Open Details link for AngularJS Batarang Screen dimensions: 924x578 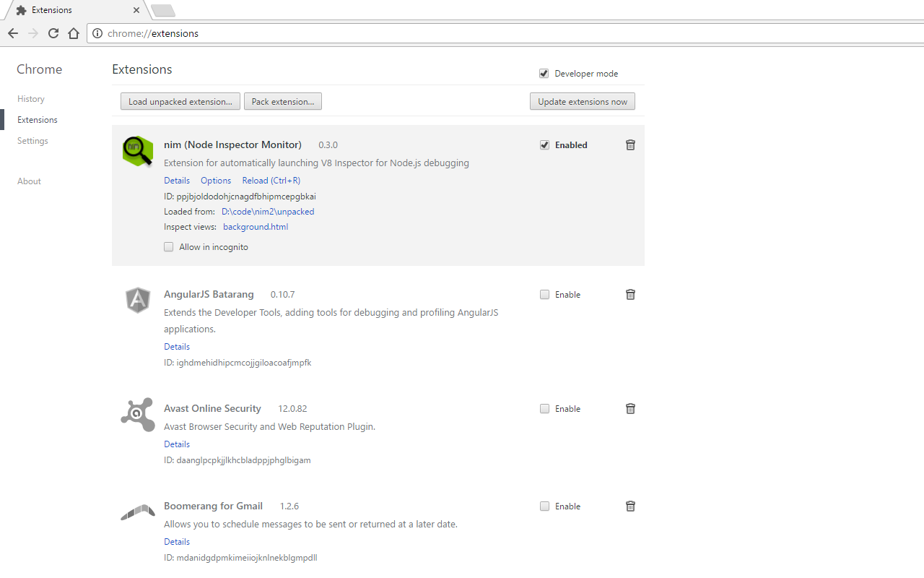(x=177, y=347)
